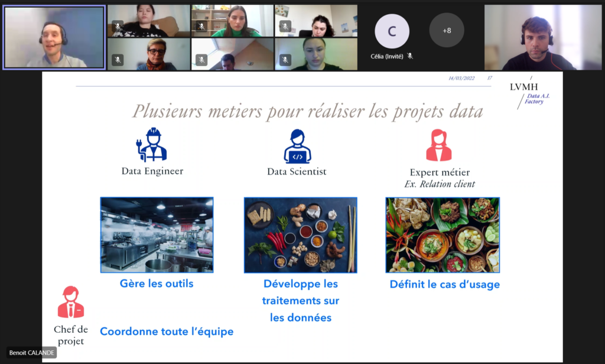Click the spices and raw ingredients photo

tap(300, 235)
